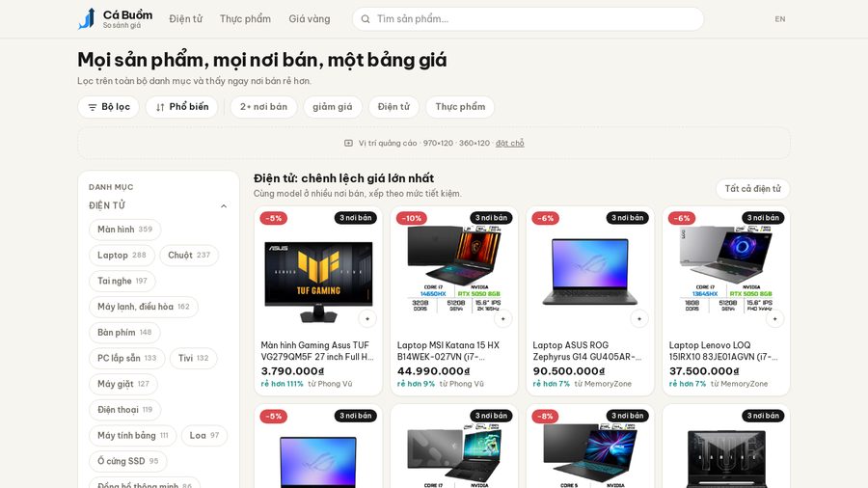Click the Tất cả điện tử button
The width and height of the screenshot is (868, 488).
pos(753,189)
